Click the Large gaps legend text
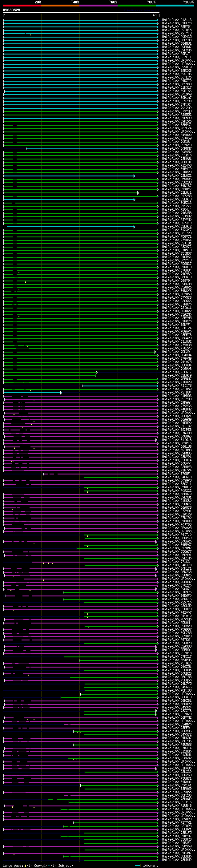 click(38, 866)
